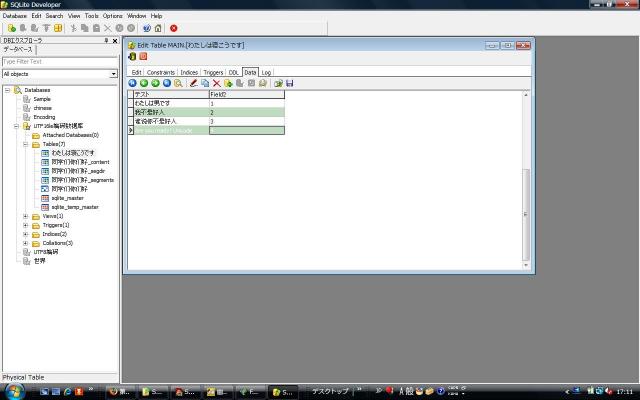Switch to the Constraints tab
The height and width of the screenshot is (400, 640).
[160, 72]
